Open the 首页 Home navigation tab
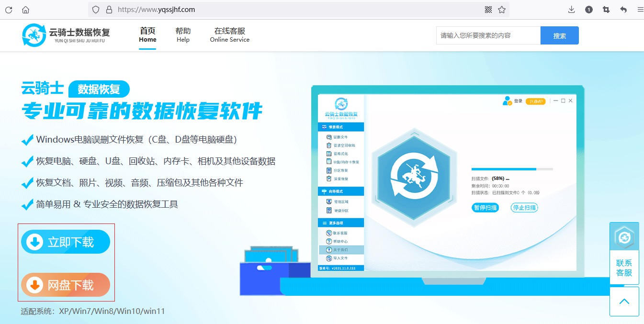The image size is (644, 324). coord(147,35)
